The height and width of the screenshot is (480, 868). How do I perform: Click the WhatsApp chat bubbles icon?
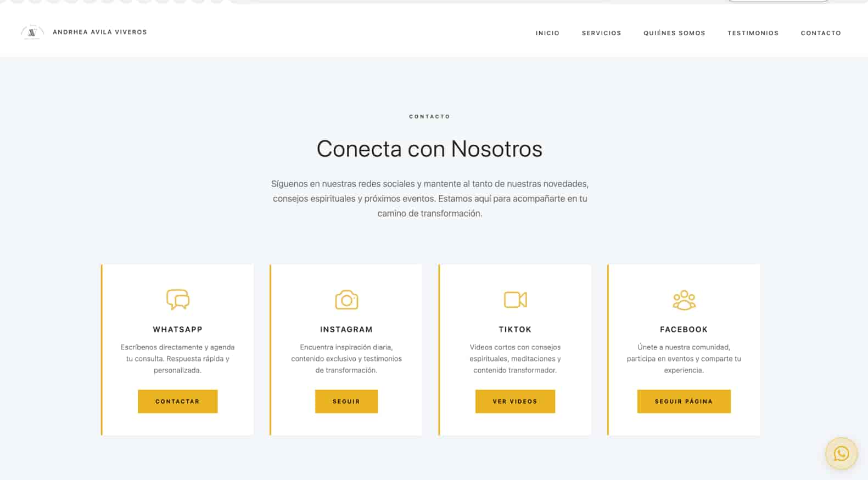pos(177,300)
